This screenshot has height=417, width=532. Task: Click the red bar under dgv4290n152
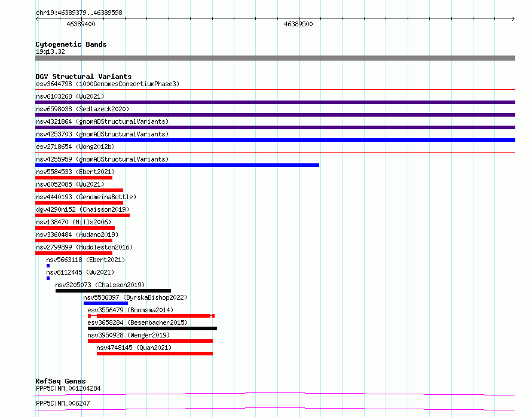[x=82, y=215]
